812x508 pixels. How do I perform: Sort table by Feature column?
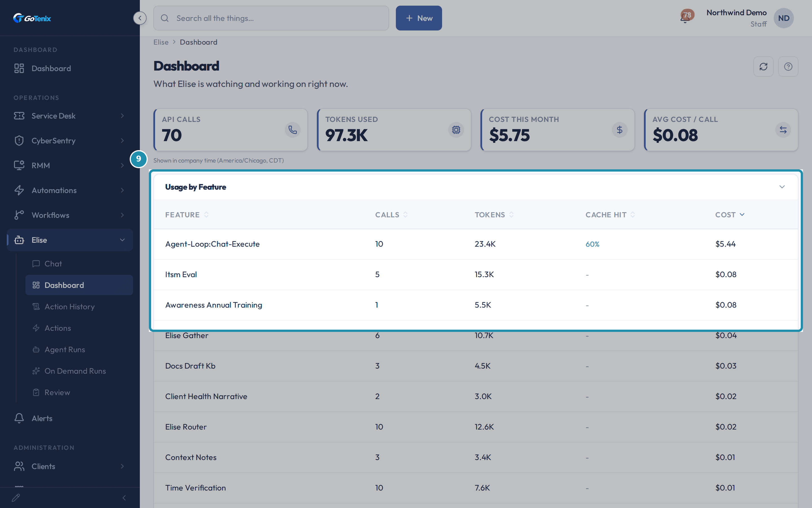click(187, 215)
